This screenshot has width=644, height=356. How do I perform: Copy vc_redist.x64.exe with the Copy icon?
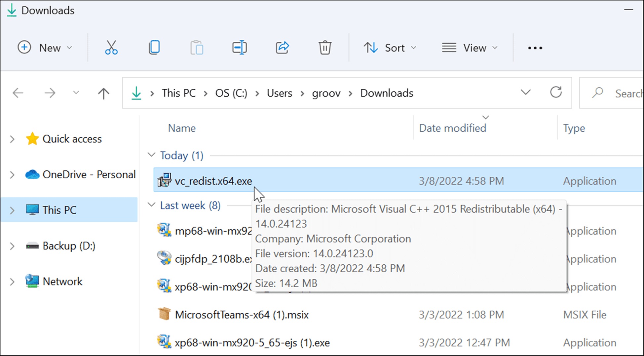(x=154, y=47)
